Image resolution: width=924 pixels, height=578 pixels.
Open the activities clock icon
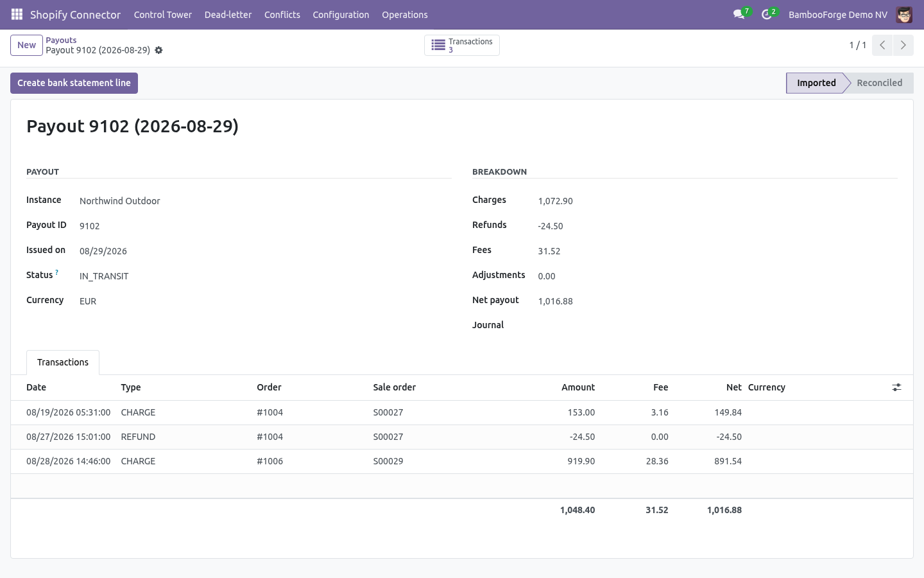coord(766,14)
